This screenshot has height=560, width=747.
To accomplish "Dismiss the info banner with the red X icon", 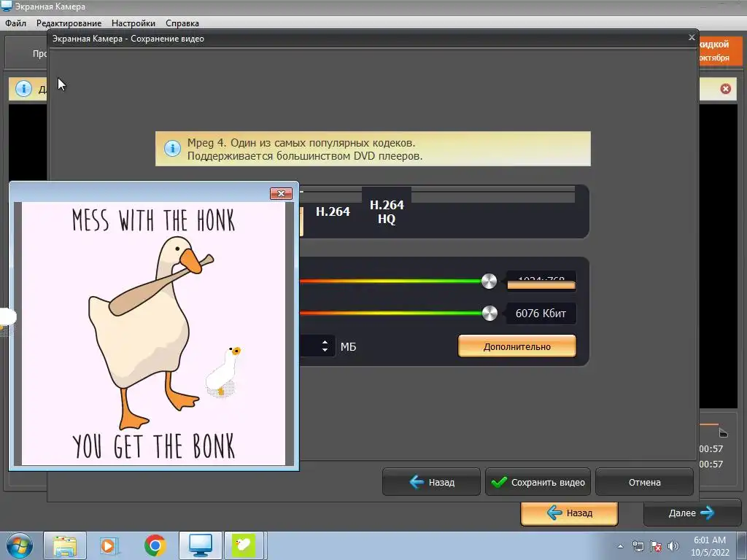I will click(726, 88).
